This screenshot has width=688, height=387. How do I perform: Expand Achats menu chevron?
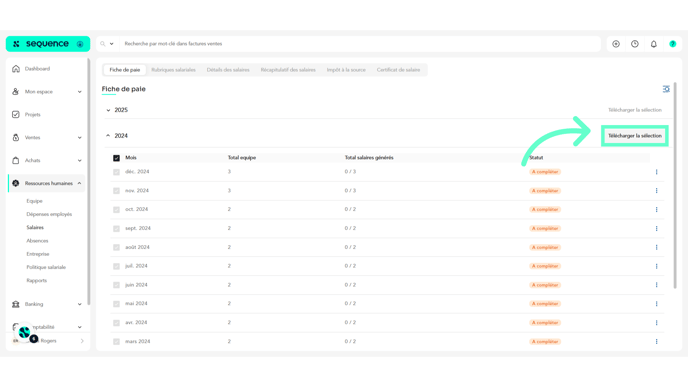click(x=79, y=161)
